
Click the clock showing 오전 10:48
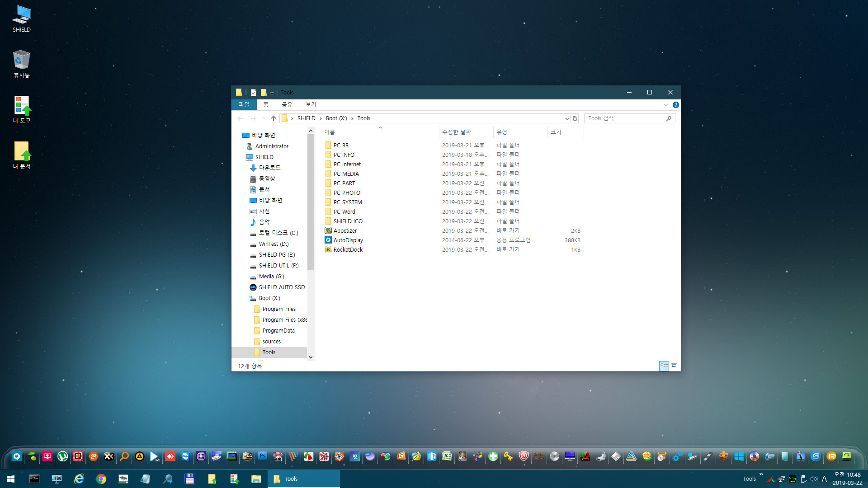tap(847, 474)
